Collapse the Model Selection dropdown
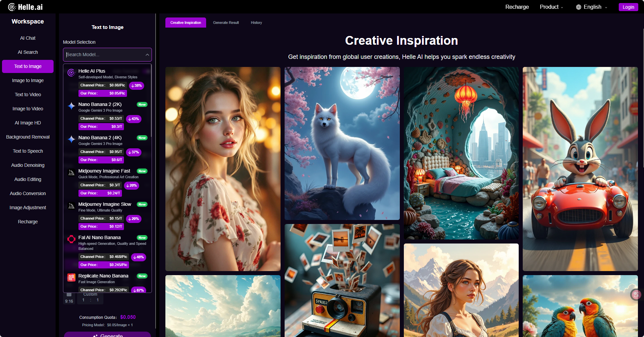Viewport: 644px width, 337px height. tap(147, 54)
